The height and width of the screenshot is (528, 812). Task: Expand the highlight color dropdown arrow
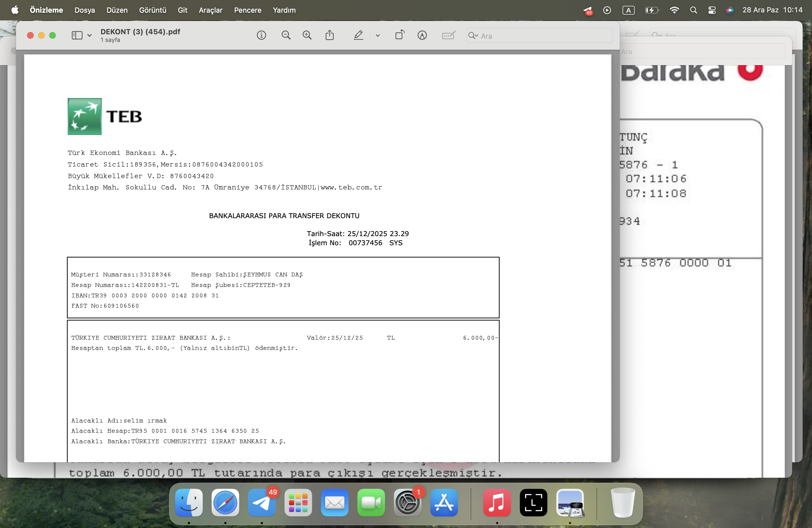click(378, 35)
